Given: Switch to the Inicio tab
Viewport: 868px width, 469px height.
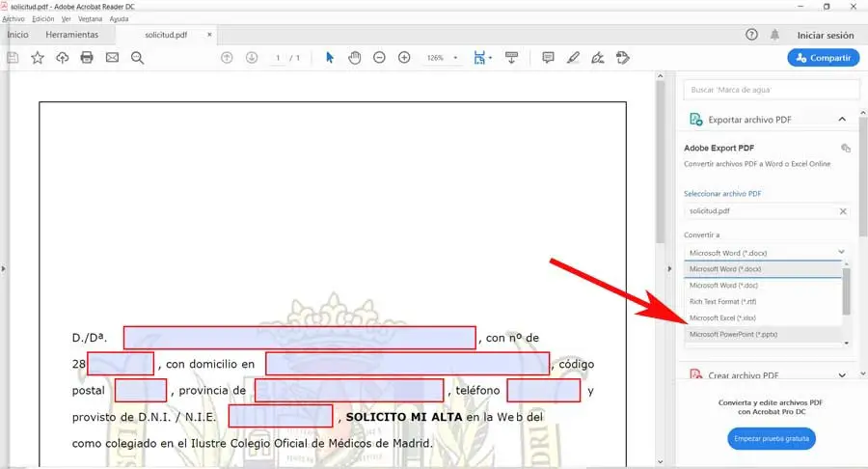Looking at the screenshot, I should coord(17,35).
